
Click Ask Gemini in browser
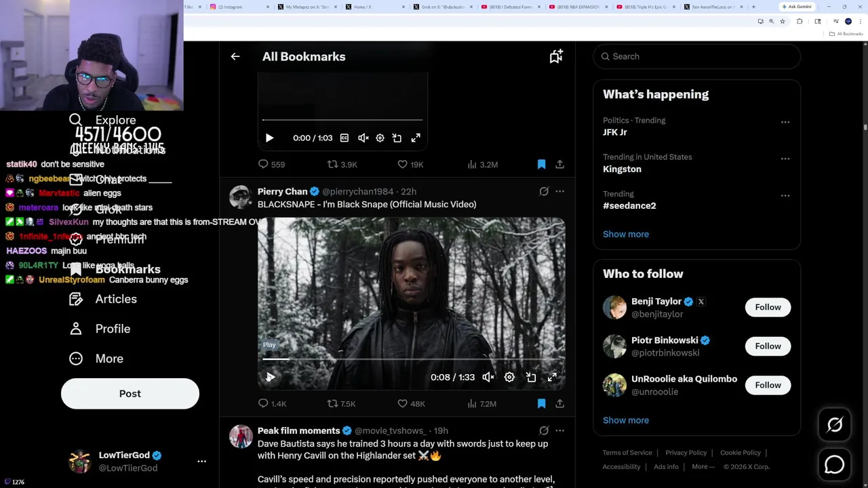[797, 7]
